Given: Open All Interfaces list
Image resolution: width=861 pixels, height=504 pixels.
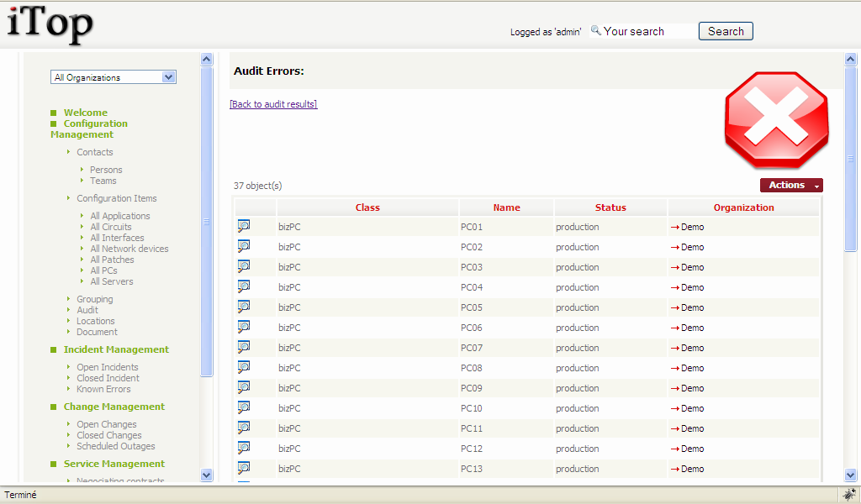Looking at the screenshot, I should [x=117, y=238].
